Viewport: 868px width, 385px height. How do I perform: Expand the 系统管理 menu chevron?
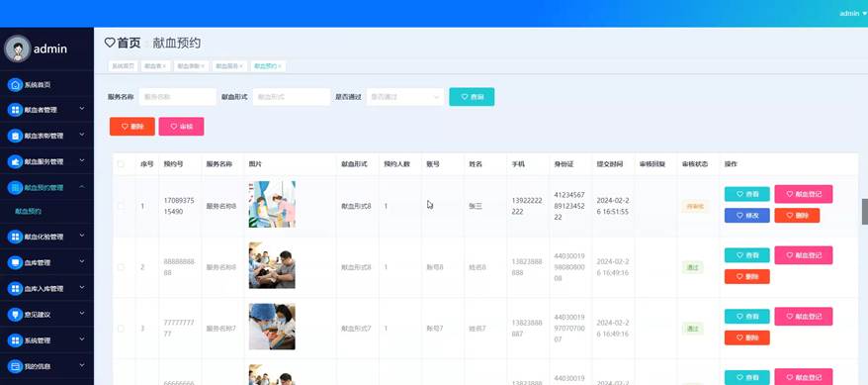82,339
